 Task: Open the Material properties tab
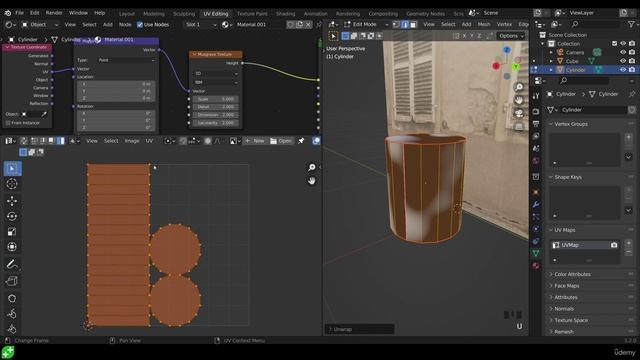click(x=536, y=266)
